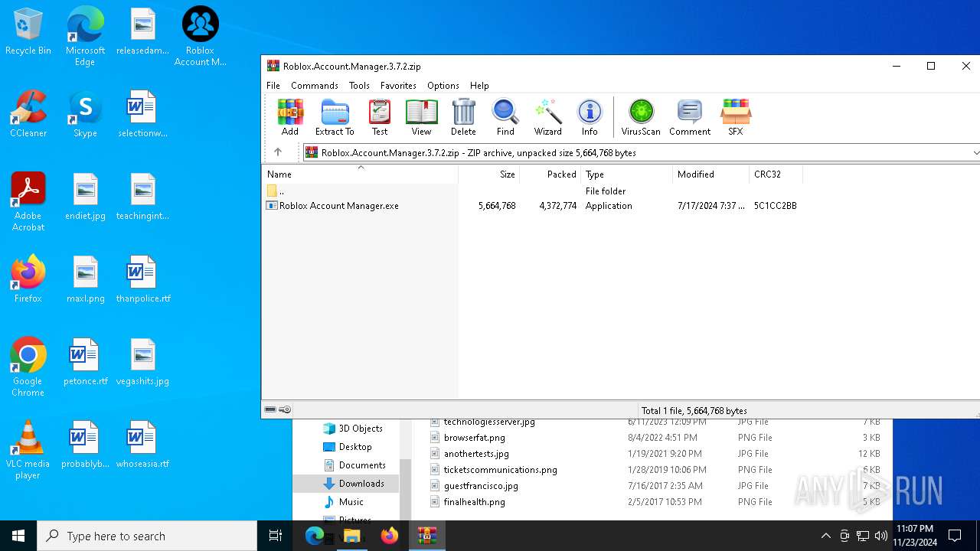Open the Help menu
This screenshot has height=551, width=980.
click(479, 86)
